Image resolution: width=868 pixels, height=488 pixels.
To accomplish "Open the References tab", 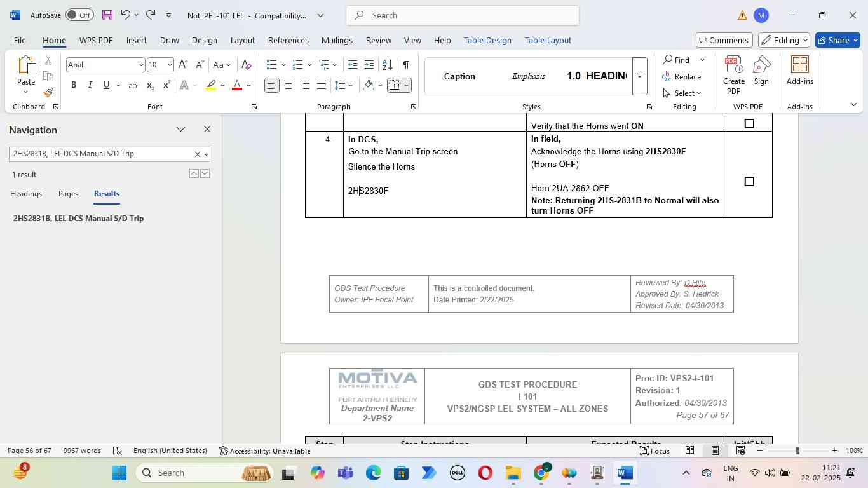I will (288, 40).
